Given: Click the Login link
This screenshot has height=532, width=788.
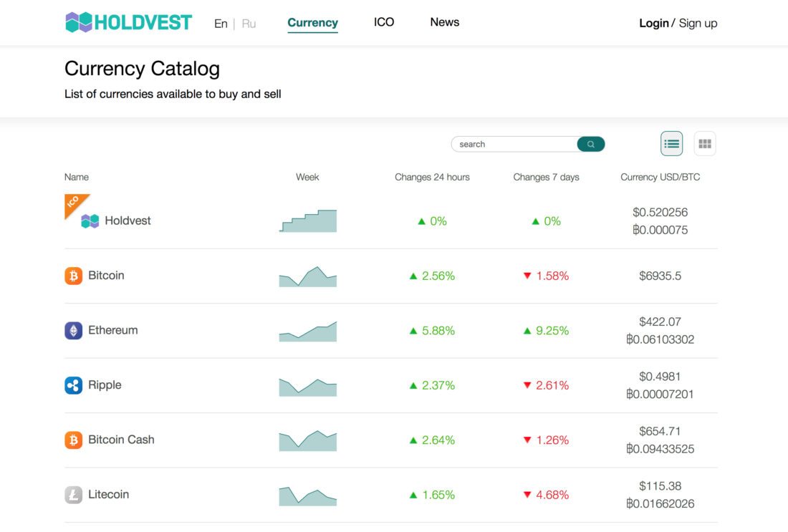Looking at the screenshot, I should 654,23.
